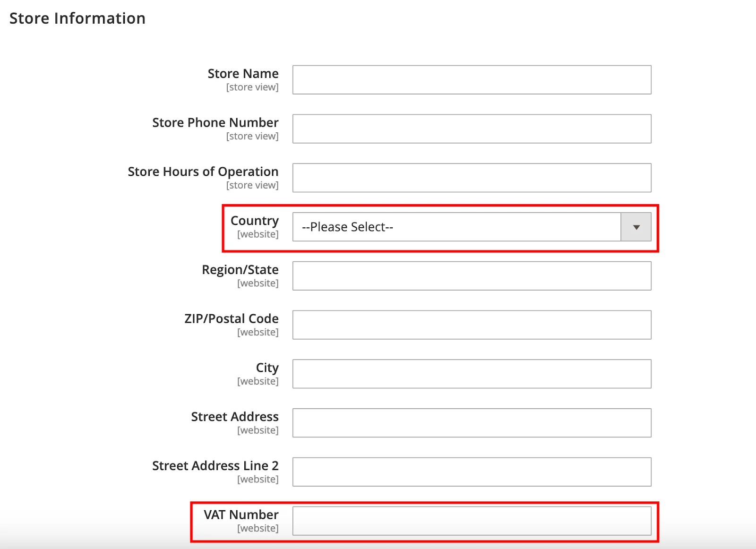This screenshot has height=549, width=756.
Task: Select the Street Address input field
Action: point(472,423)
